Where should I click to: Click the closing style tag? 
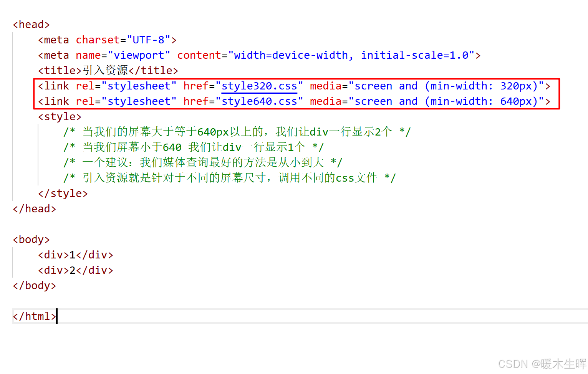[x=63, y=194]
